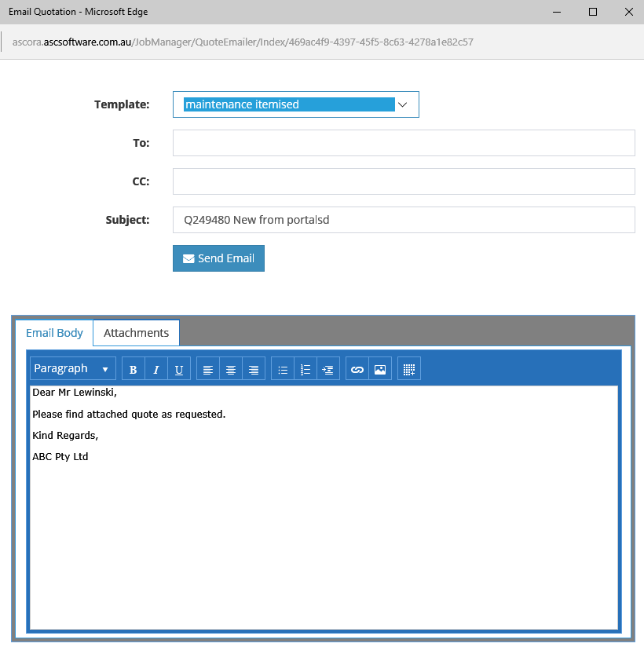Click the 'ABC Pty Ltd' signature line
Image resolution: width=644 pixels, height=647 pixels.
(60, 457)
